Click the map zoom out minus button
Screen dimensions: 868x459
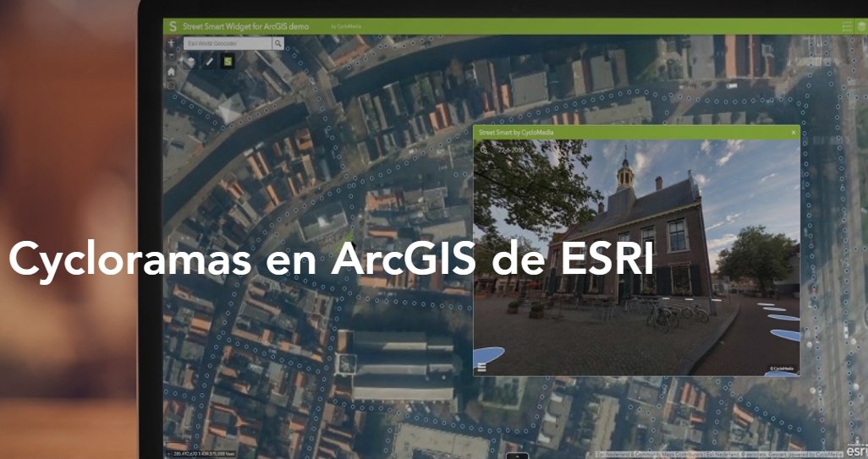171,56
